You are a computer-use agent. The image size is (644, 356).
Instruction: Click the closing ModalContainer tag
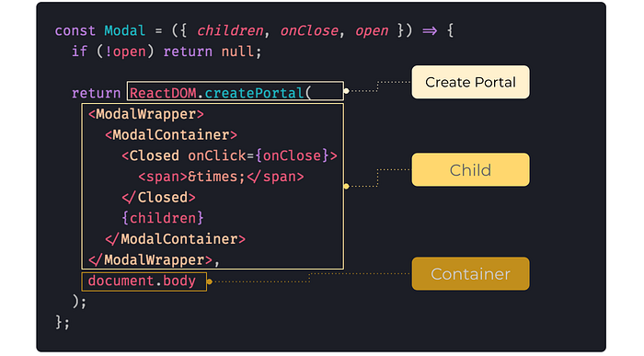[x=175, y=239]
